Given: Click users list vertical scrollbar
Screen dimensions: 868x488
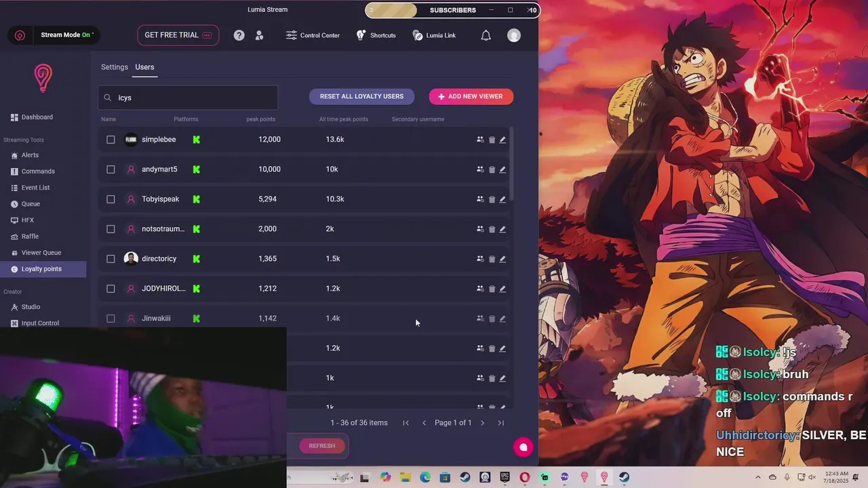Looking at the screenshot, I should (511, 164).
